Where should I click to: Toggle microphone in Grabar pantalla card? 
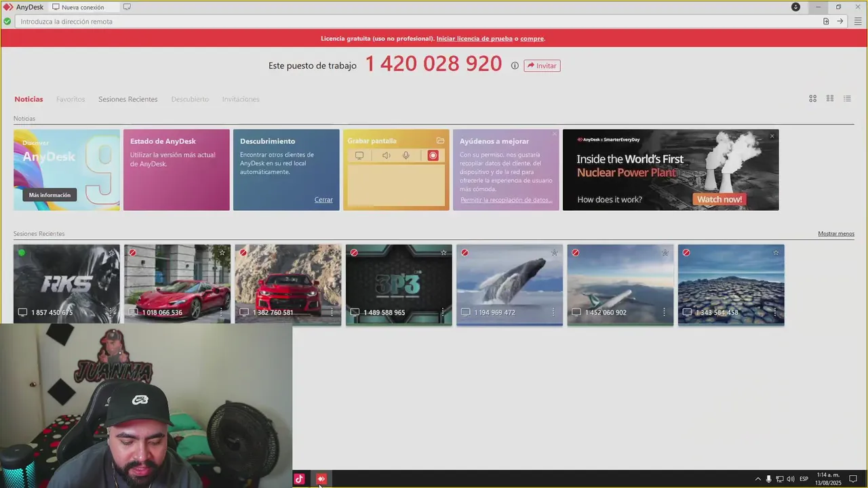[x=406, y=156]
